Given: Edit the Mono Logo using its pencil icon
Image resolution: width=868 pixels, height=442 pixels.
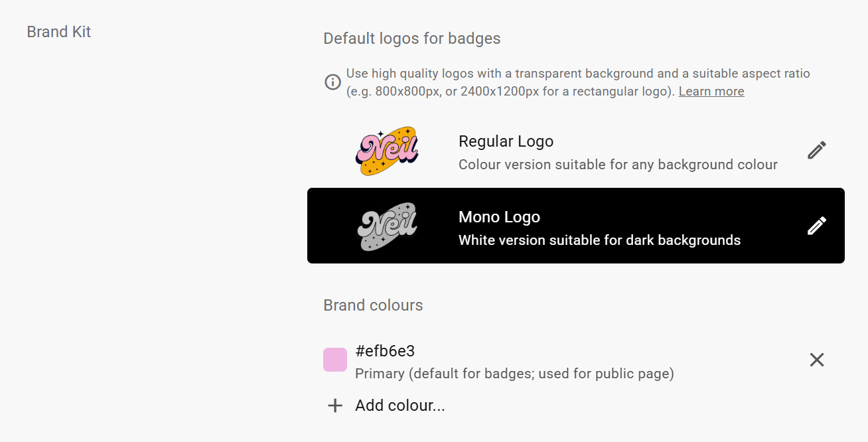Looking at the screenshot, I should coord(816,226).
